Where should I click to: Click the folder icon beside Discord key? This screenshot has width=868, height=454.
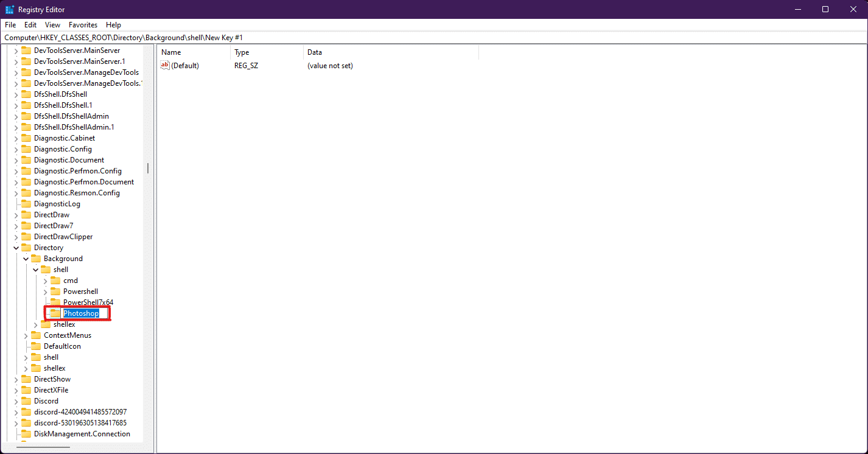pyautogui.click(x=26, y=401)
